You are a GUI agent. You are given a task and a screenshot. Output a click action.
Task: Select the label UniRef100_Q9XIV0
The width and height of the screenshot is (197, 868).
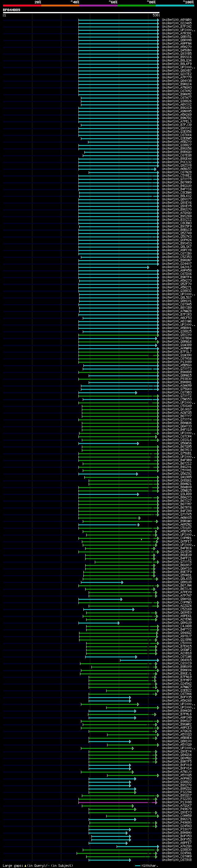[x=177, y=335]
